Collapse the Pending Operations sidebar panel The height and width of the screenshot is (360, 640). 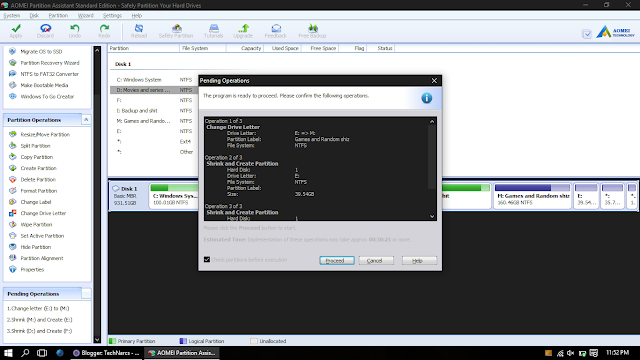point(86,293)
